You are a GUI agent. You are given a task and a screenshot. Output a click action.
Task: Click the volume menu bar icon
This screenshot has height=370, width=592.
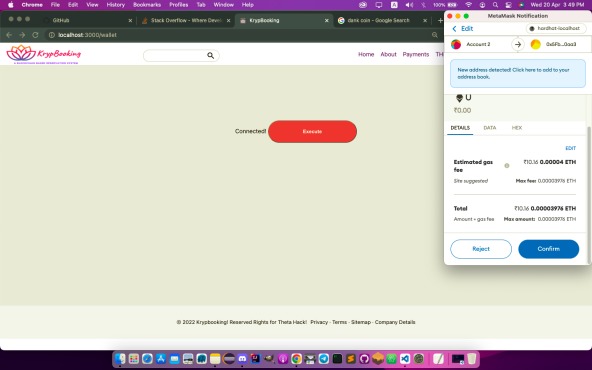tap(409, 5)
